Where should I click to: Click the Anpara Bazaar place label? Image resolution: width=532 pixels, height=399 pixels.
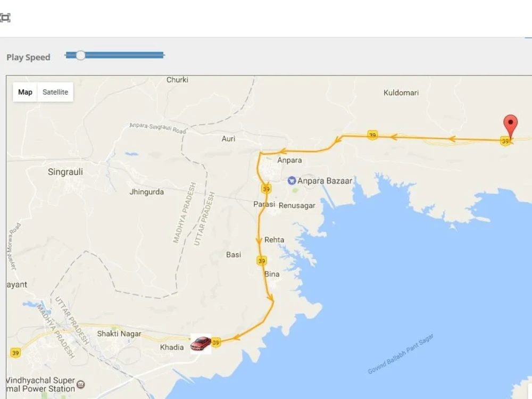325,181
